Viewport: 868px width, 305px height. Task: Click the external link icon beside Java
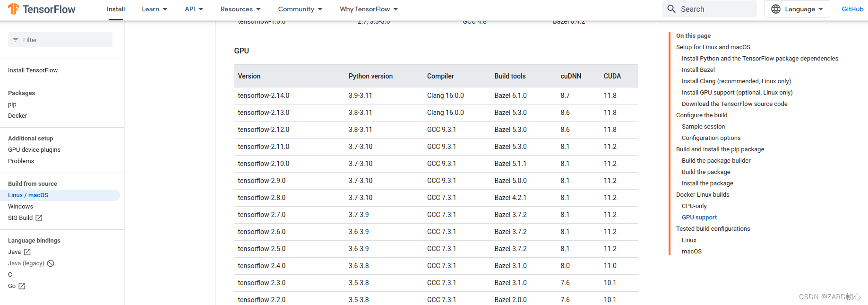pos(27,252)
